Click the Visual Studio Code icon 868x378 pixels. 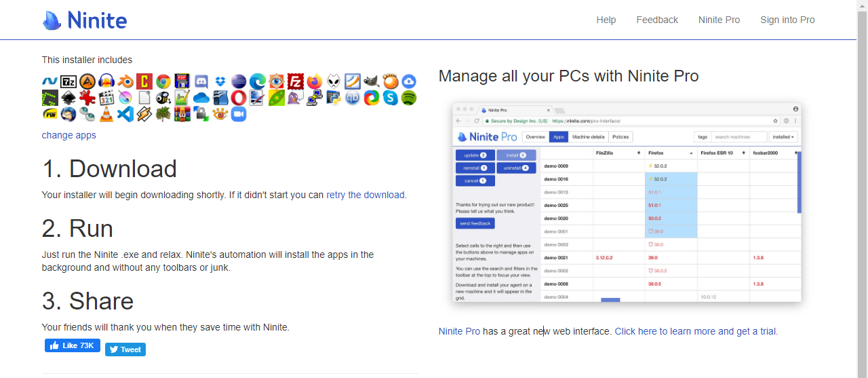pos(126,114)
